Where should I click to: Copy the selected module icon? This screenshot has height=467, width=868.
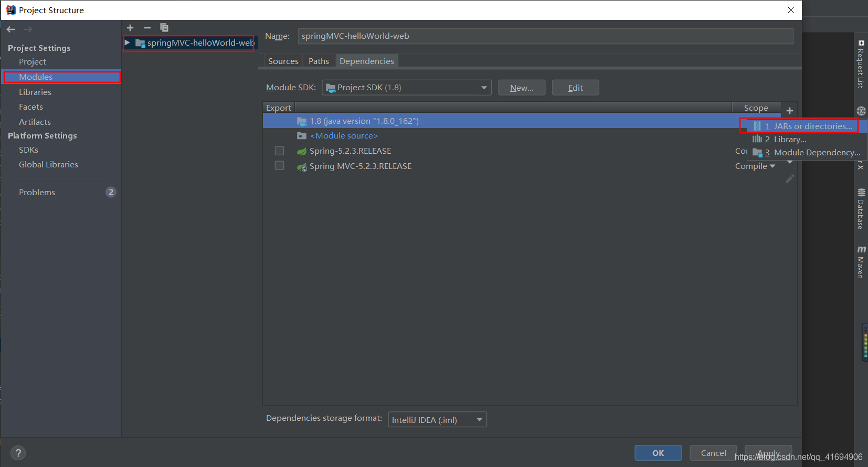coord(164,27)
